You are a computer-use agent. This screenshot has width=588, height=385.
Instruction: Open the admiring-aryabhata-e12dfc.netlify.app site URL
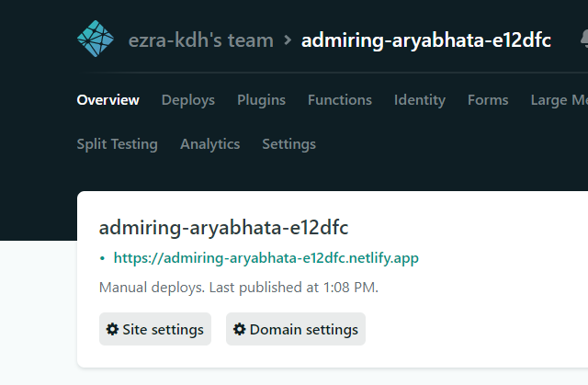point(266,258)
